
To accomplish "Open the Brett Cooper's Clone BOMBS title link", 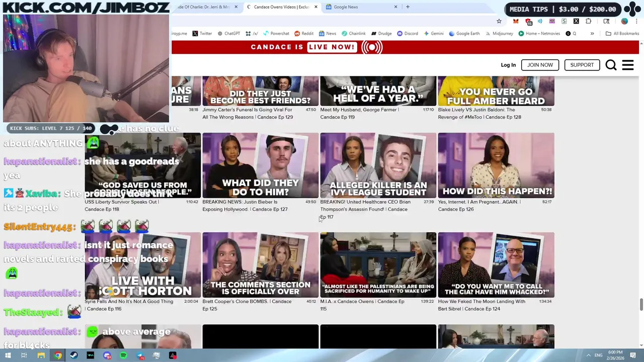I will pos(247,305).
